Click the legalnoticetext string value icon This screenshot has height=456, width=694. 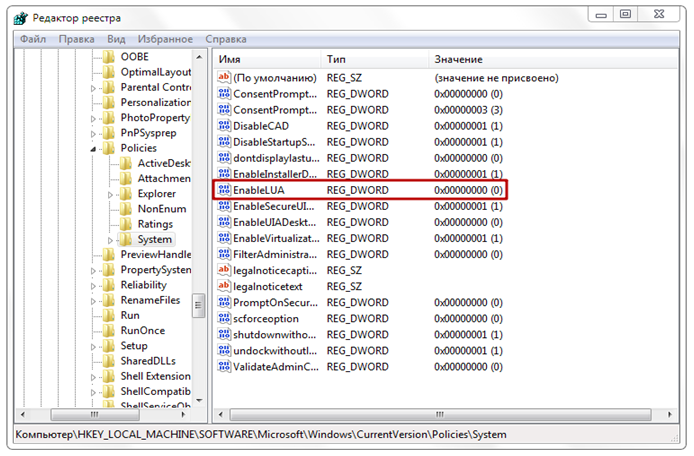point(224,286)
